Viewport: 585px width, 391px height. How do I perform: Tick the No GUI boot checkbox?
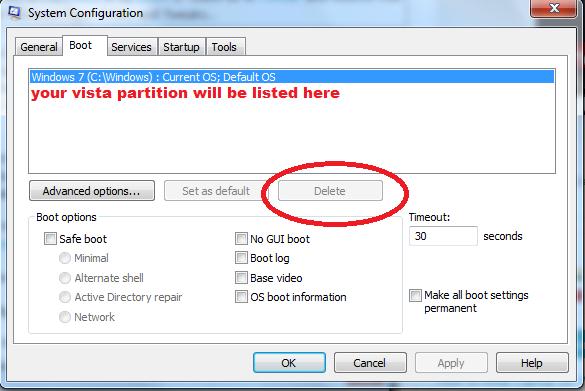pyautogui.click(x=241, y=238)
